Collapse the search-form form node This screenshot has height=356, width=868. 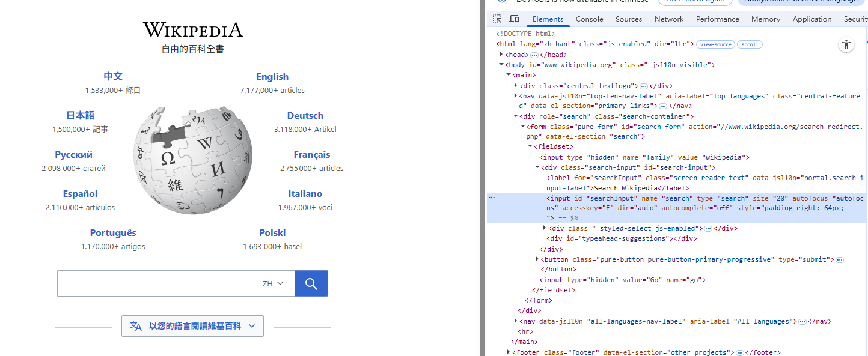tap(523, 127)
